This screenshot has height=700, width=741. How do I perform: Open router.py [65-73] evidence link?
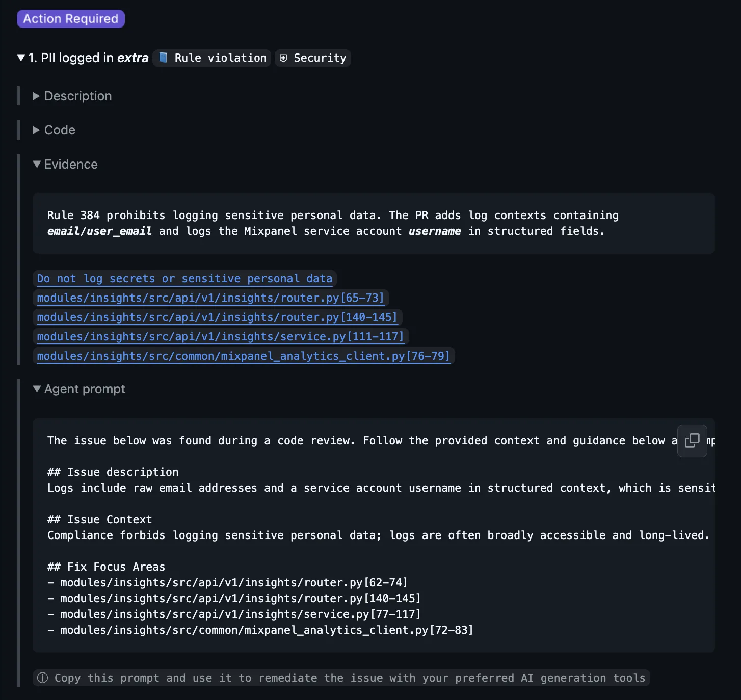point(210,298)
